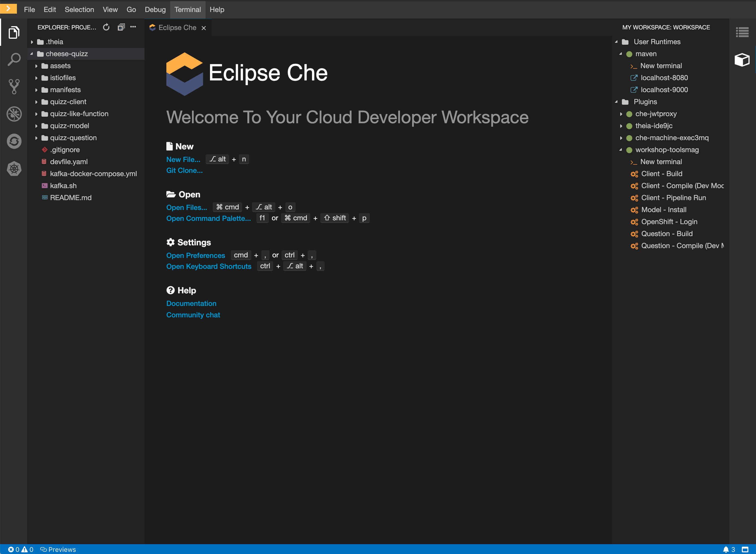The width and height of the screenshot is (756, 554).
Task: Toggle the My Workspace cube panel icon
Action: [742, 60]
